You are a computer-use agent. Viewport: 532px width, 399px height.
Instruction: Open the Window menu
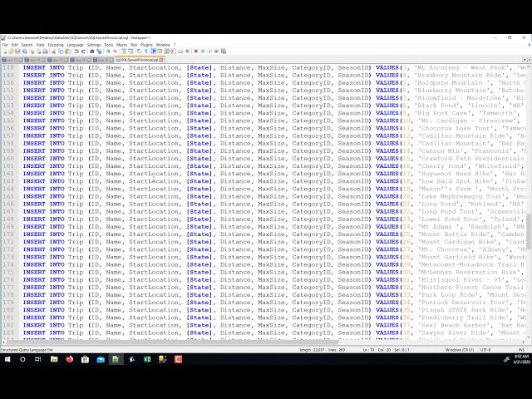pos(163,45)
